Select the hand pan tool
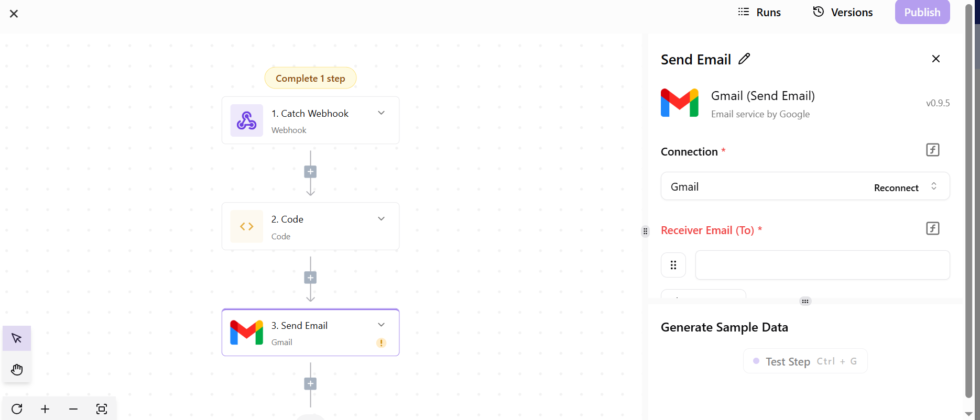The width and height of the screenshot is (980, 420). point(17,370)
